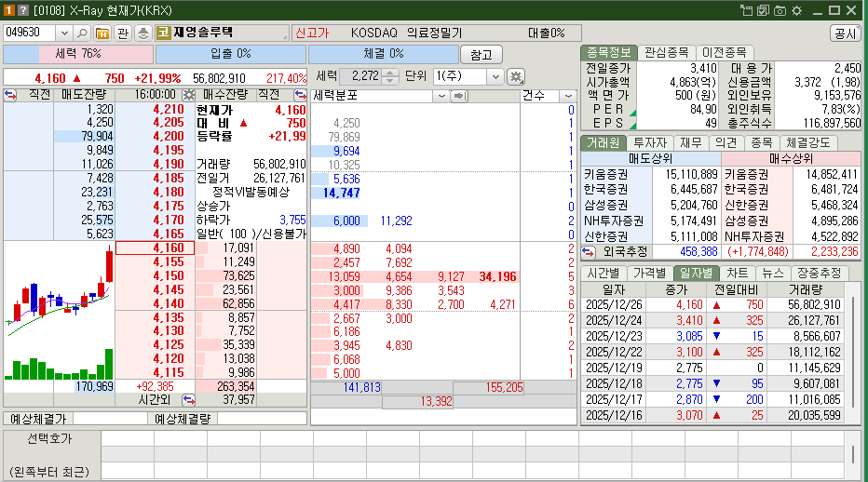Open the 가격별 tab

[x=650, y=273]
